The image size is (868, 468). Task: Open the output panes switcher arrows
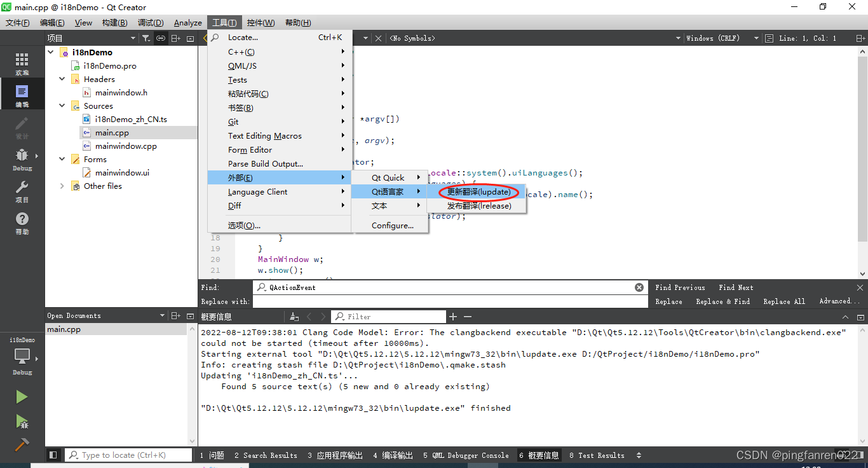point(639,455)
